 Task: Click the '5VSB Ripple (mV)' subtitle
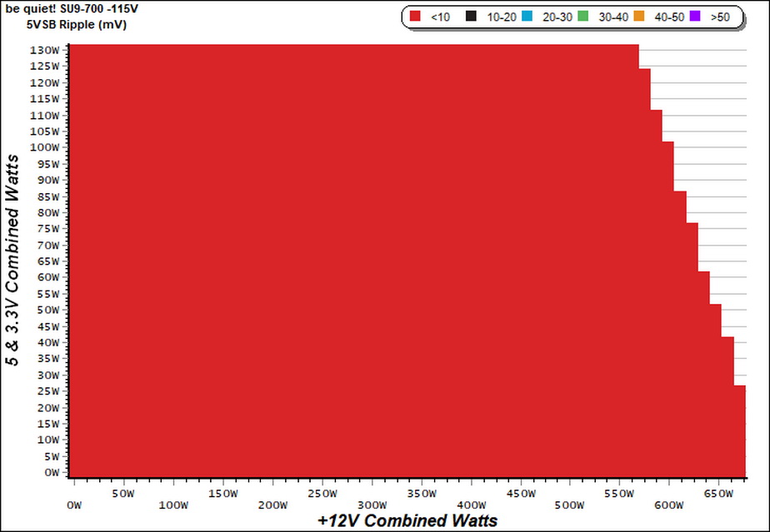pos(77,24)
